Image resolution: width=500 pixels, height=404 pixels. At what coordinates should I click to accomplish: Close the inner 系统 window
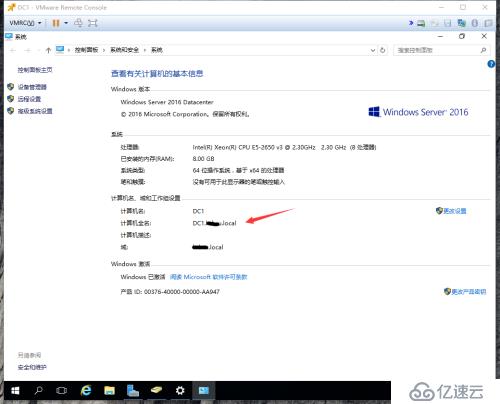coord(484,36)
